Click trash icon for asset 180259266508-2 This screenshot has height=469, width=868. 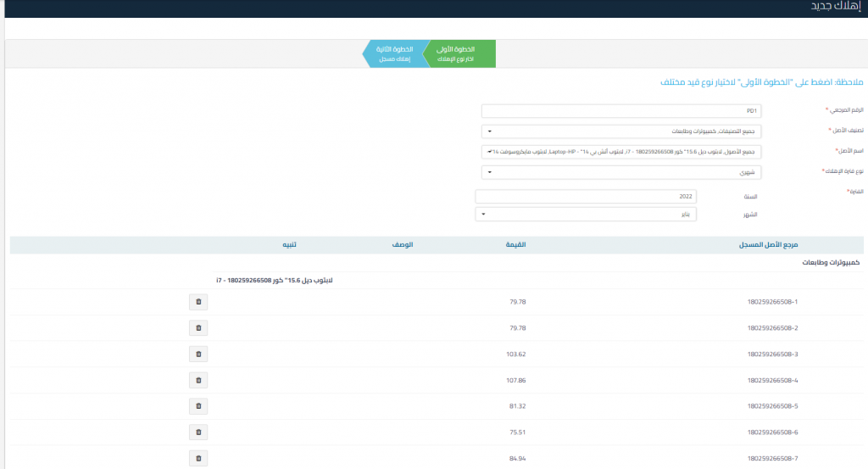pyautogui.click(x=198, y=327)
